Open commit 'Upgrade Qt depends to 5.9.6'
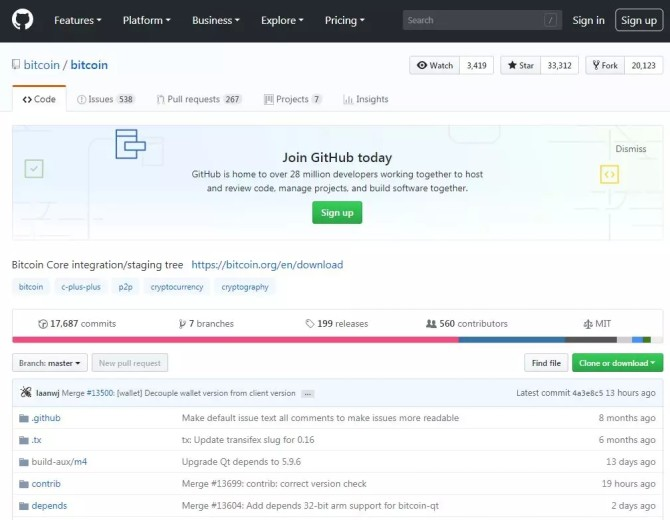 pyautogui.click(x=241, y=462)
